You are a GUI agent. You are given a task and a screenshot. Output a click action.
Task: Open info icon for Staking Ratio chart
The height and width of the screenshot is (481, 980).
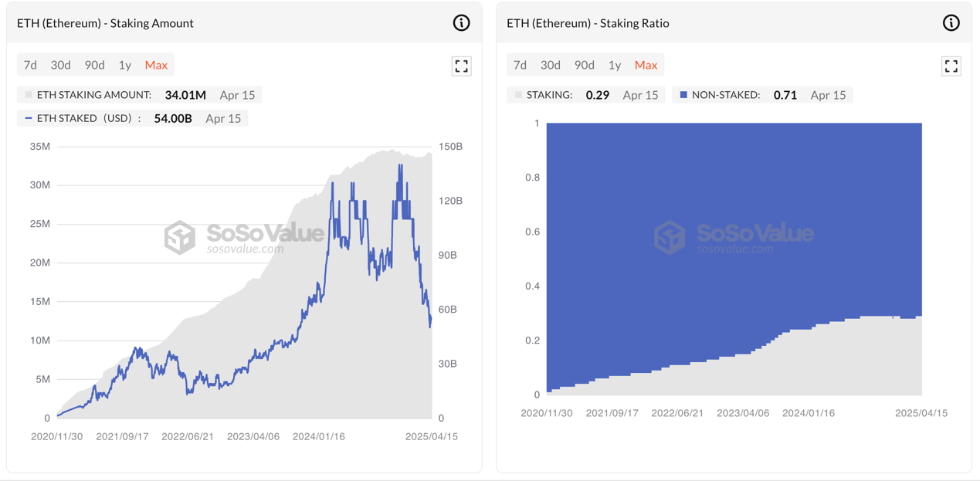click(951, 23)
